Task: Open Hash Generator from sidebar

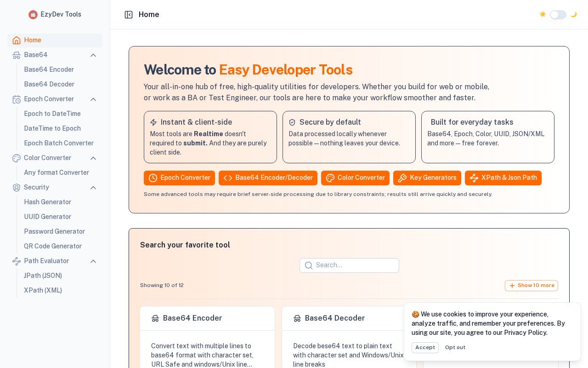Action: (x=48, y=202)
